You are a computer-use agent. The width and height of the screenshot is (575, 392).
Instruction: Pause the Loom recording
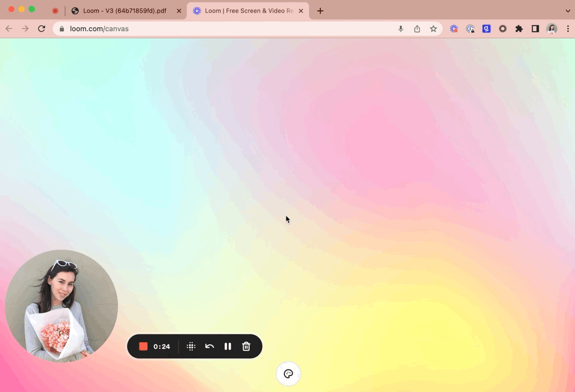coord(228,346)
